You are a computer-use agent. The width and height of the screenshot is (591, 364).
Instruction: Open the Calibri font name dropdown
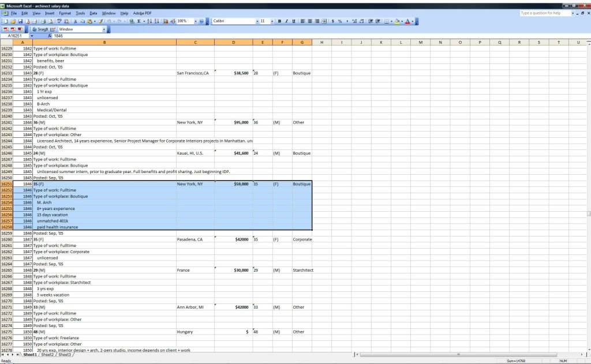[x=257, y=21]
